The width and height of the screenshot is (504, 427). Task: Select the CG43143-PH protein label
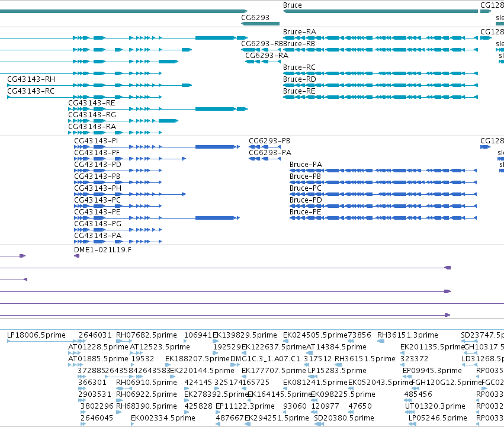(x=98, y=188)
